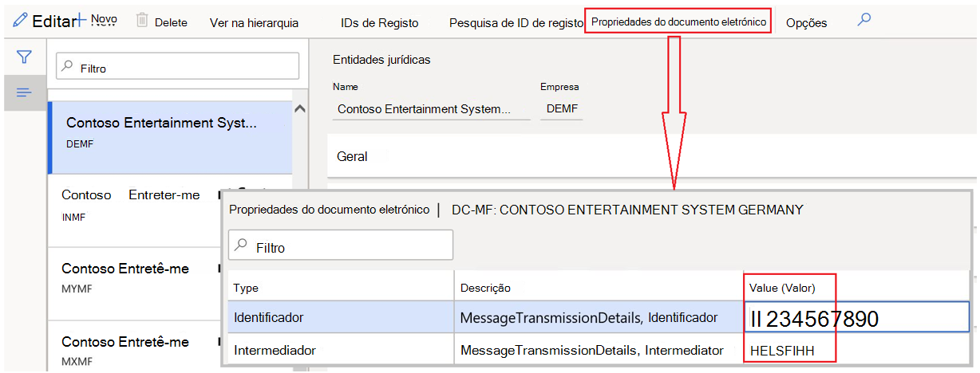Click the entity list scroll up arrow

300,109
